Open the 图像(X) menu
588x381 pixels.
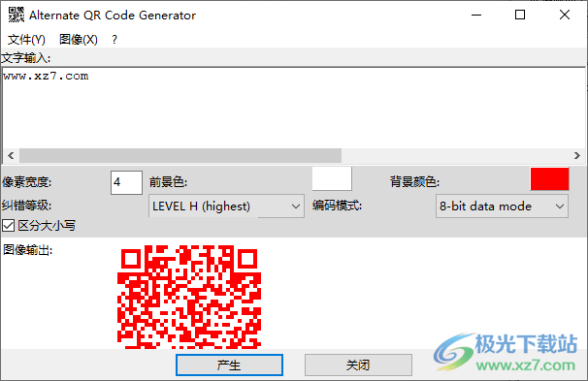click(x=79, y=40)
